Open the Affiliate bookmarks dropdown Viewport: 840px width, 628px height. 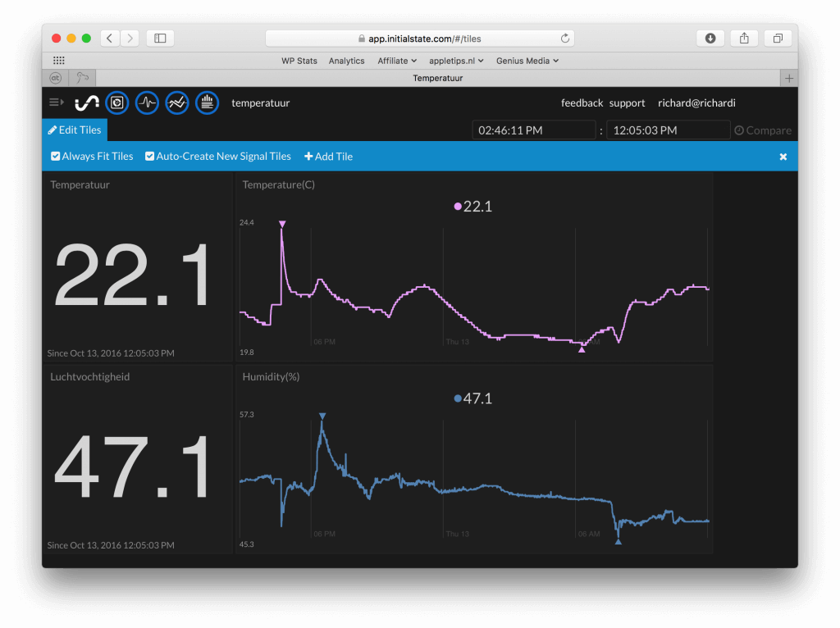[396, 60]
